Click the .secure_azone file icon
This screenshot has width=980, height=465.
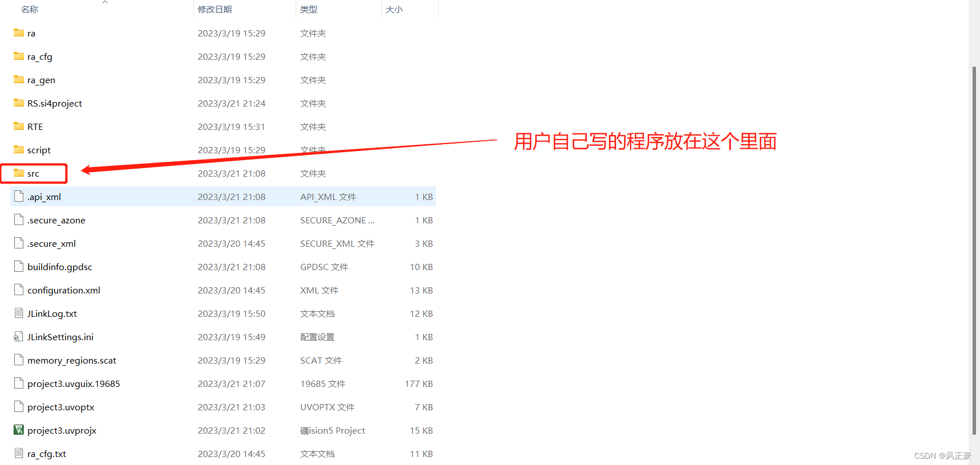click(x=19, y=220)
